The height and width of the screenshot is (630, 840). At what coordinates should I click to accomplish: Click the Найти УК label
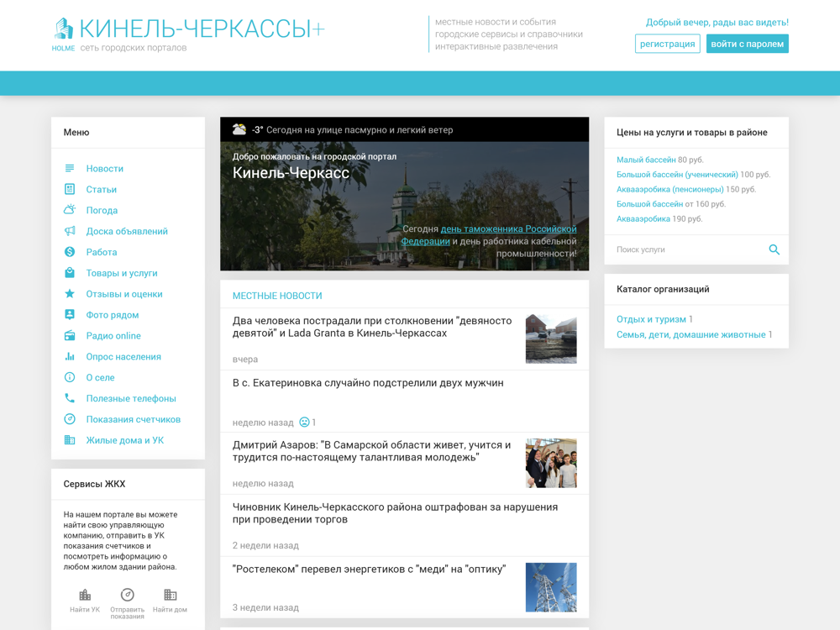(x=85, y=610)
